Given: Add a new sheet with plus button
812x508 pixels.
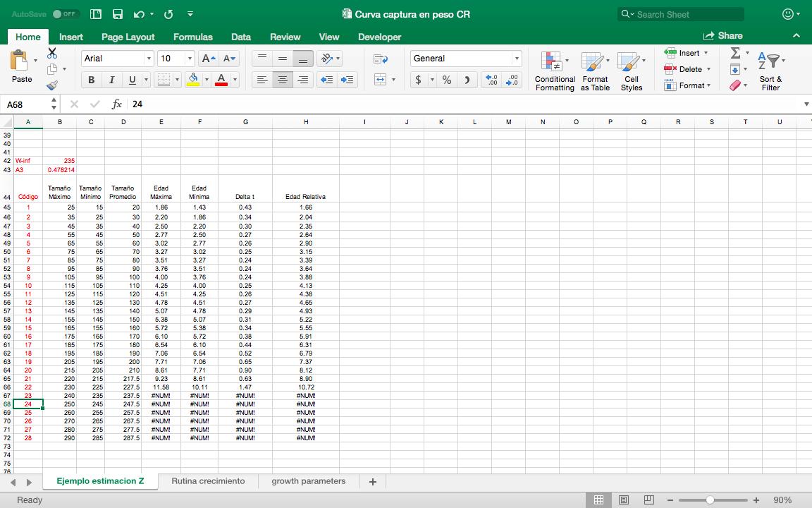Looking at the screenshot, I should point(372,482).
